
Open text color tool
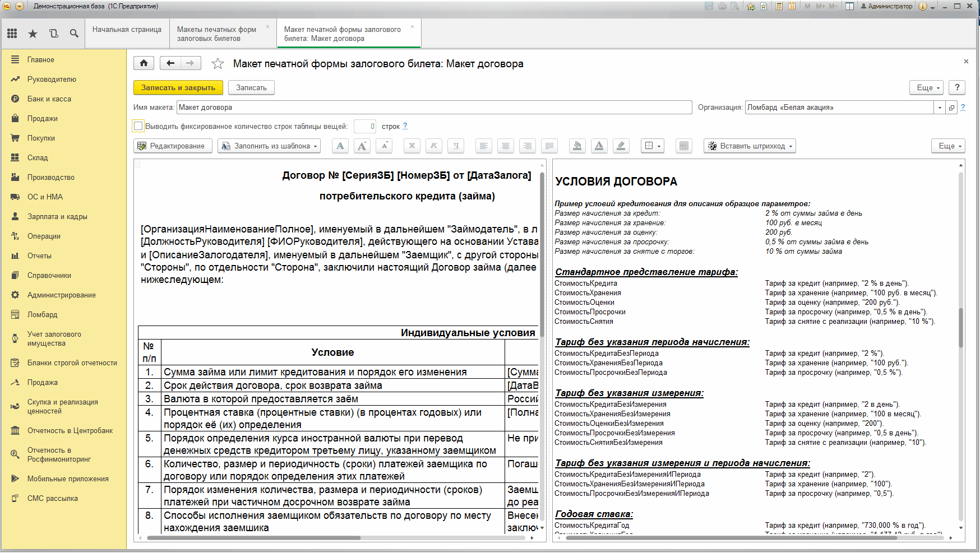(x=599, y=146)
